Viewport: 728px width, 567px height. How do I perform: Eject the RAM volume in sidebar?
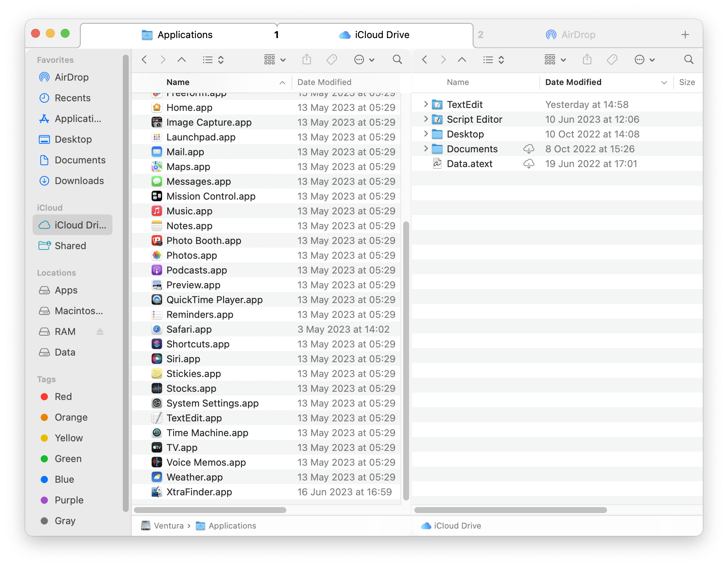click(x=100, y=332)
